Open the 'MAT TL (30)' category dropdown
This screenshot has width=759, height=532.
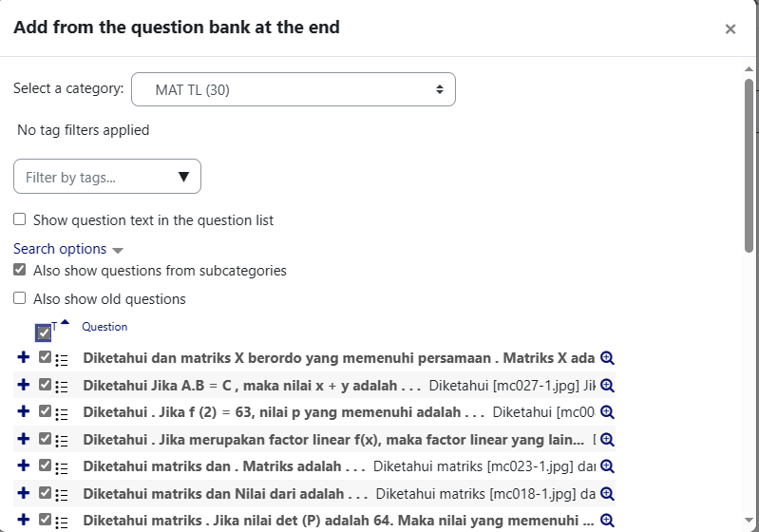tap(294, 89)
